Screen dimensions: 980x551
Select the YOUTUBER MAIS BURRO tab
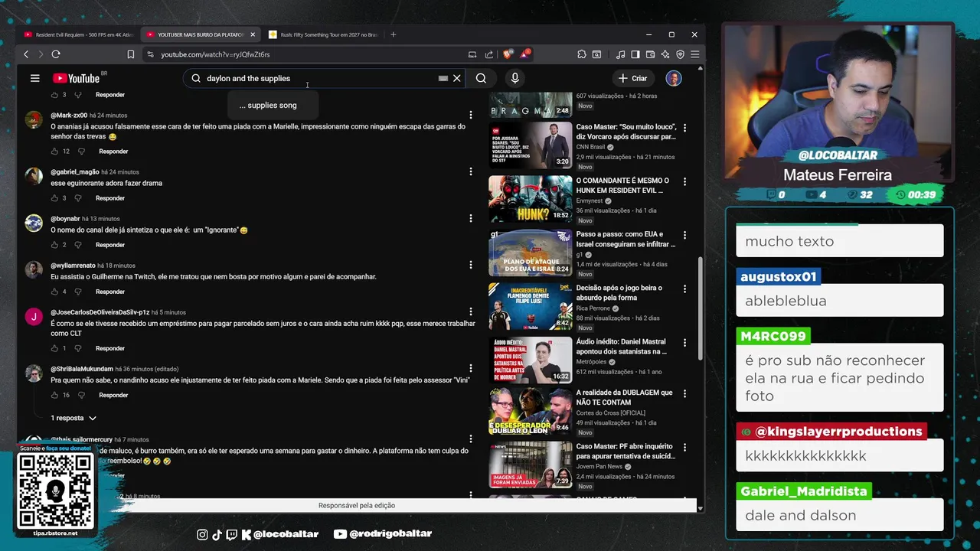[200, 34]
